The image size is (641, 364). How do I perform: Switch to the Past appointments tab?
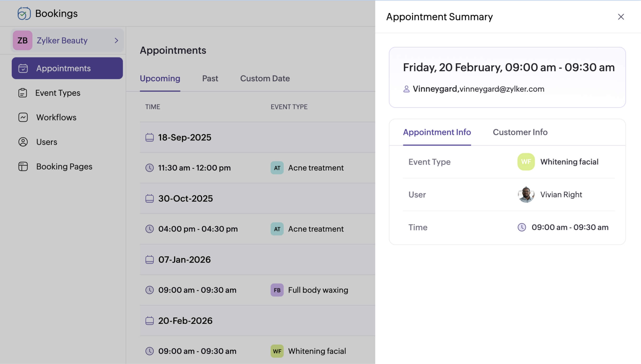(210, 78)
